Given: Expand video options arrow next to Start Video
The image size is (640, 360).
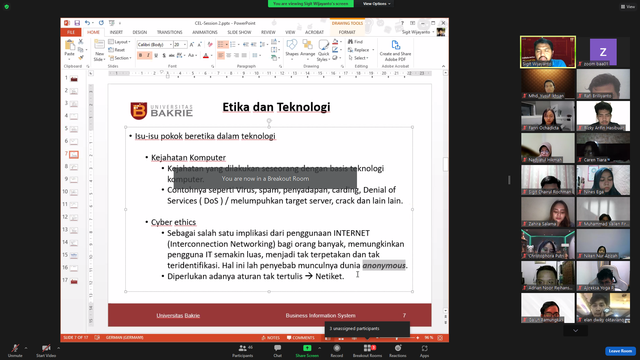Looking at the screenshot, I should (58, 348).
